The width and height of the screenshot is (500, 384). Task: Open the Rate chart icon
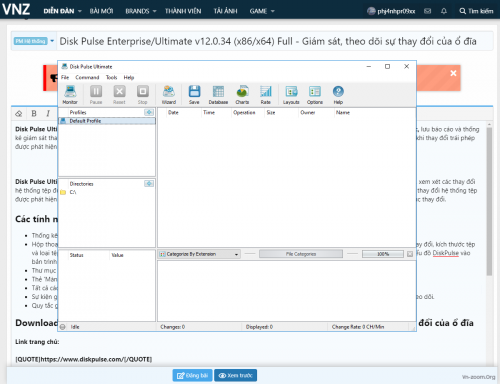266,95
